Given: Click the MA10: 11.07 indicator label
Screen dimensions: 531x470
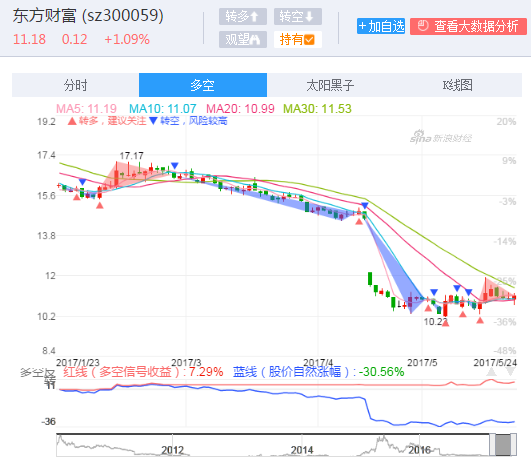Looking at the screenshot, I should [163, 109].
